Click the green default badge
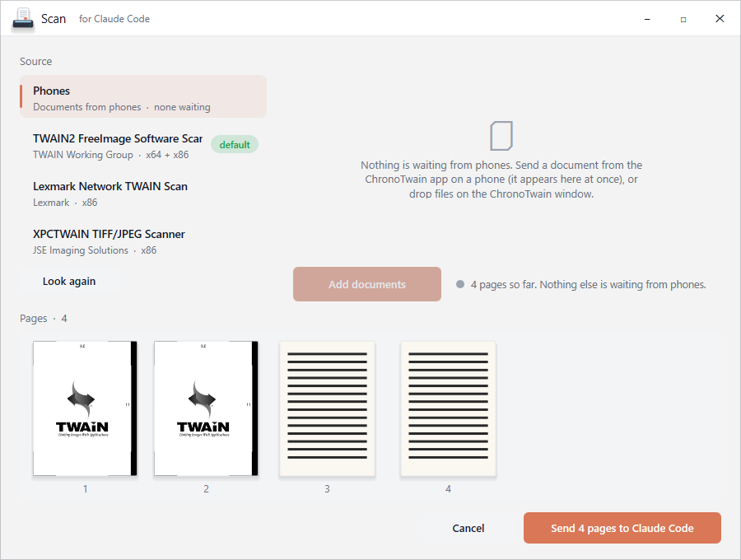Screen dimensions: 741x560 (x=235, y=145)
